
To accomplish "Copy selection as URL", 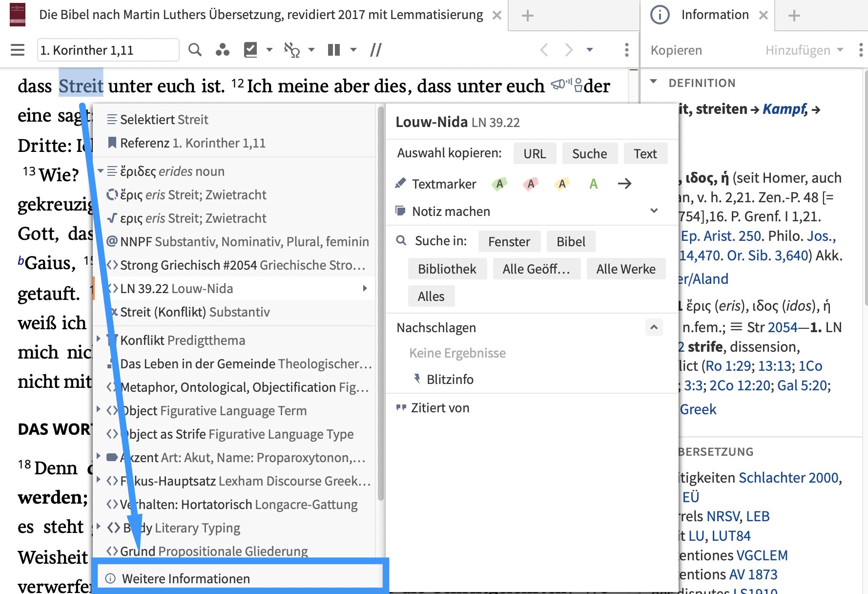I will click(x=535, y=153).
